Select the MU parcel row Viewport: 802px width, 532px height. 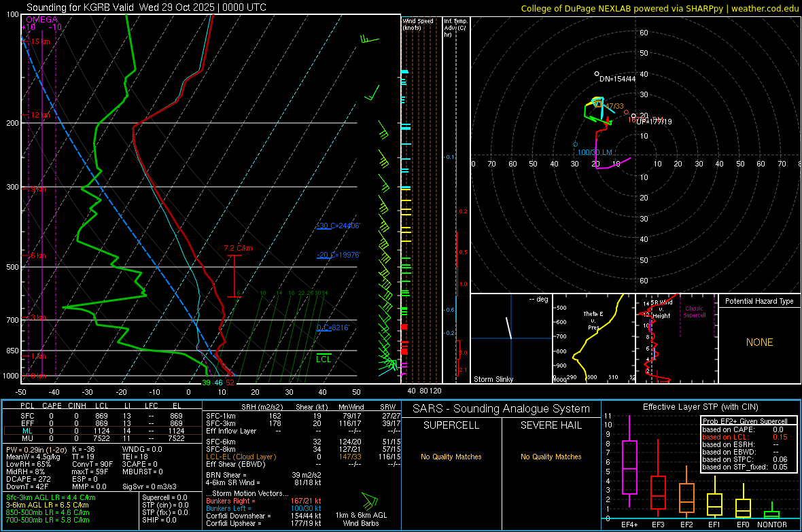tap(103, 438)
